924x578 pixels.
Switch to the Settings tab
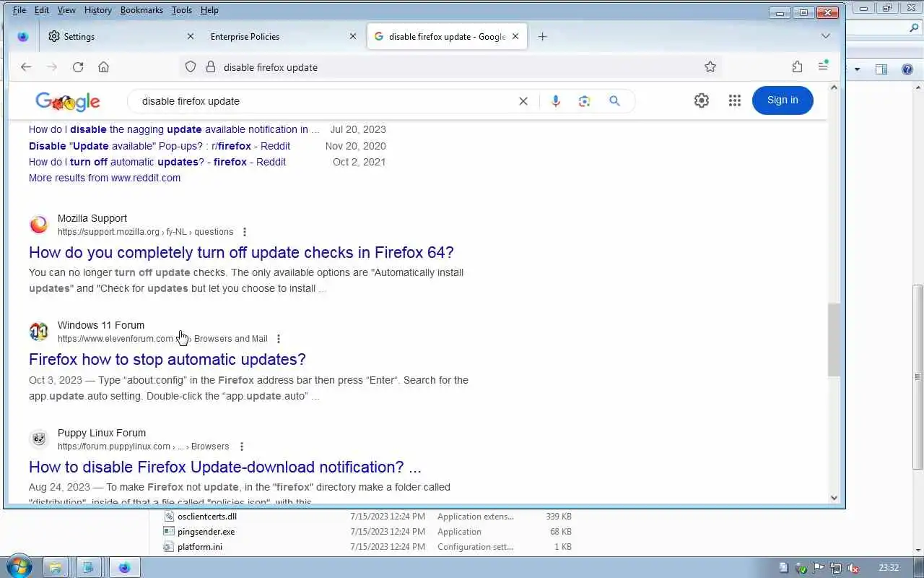click(120, 37)
